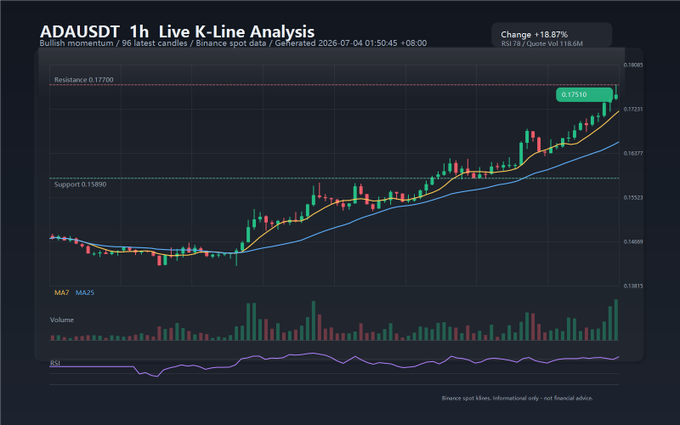
Task: Click the 0.14669 price axis value
Action: click(633, 242)
